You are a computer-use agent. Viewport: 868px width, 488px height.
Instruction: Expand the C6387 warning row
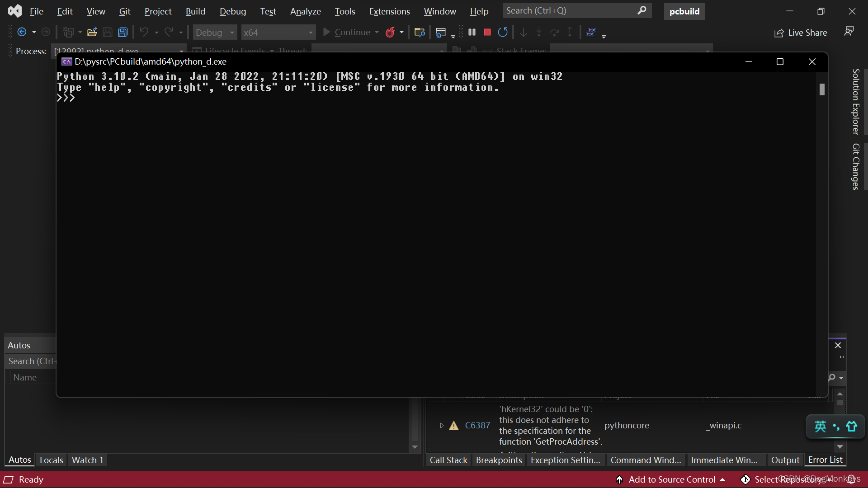pos(442,425)
